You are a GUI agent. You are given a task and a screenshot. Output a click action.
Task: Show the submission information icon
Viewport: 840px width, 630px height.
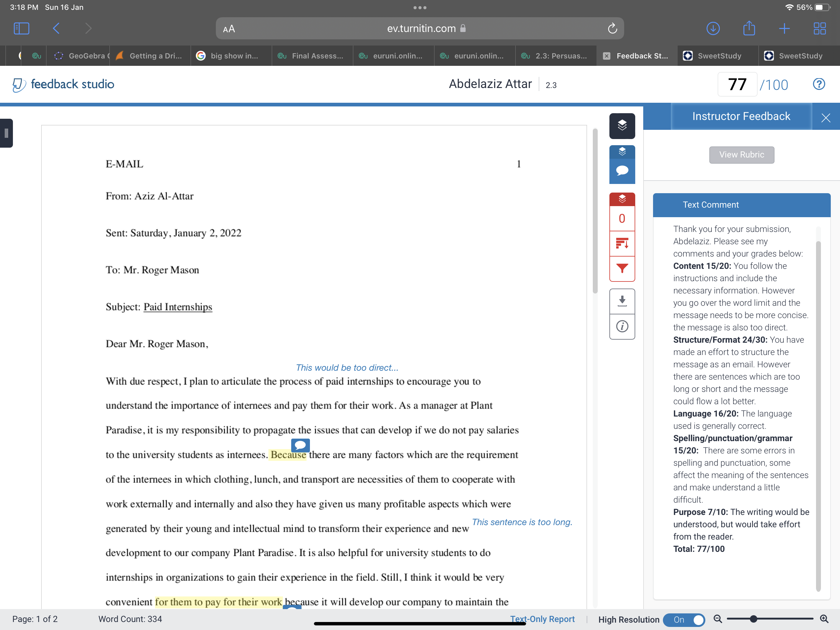622,326
